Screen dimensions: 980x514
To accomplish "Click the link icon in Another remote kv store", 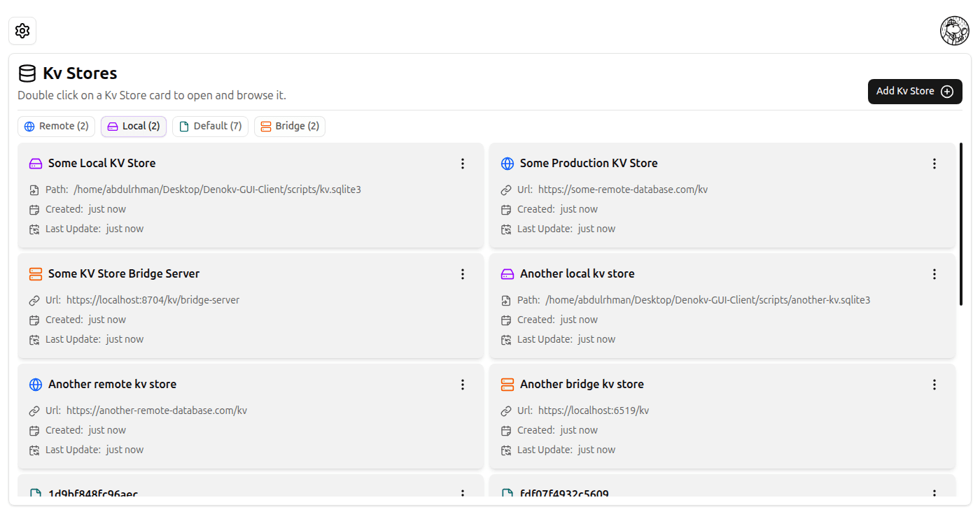I will tap(34, 411).
